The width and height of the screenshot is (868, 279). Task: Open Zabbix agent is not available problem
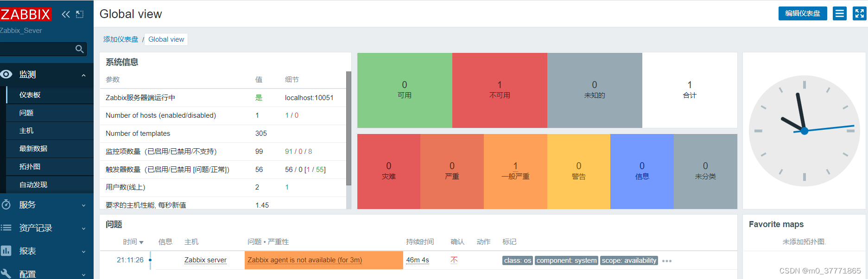(x=304, y=260)
